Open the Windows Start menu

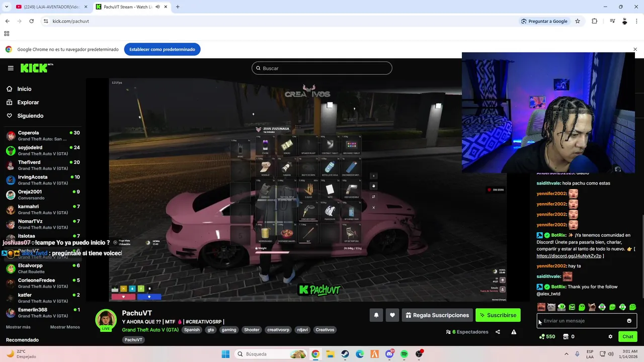coord(225,354)
